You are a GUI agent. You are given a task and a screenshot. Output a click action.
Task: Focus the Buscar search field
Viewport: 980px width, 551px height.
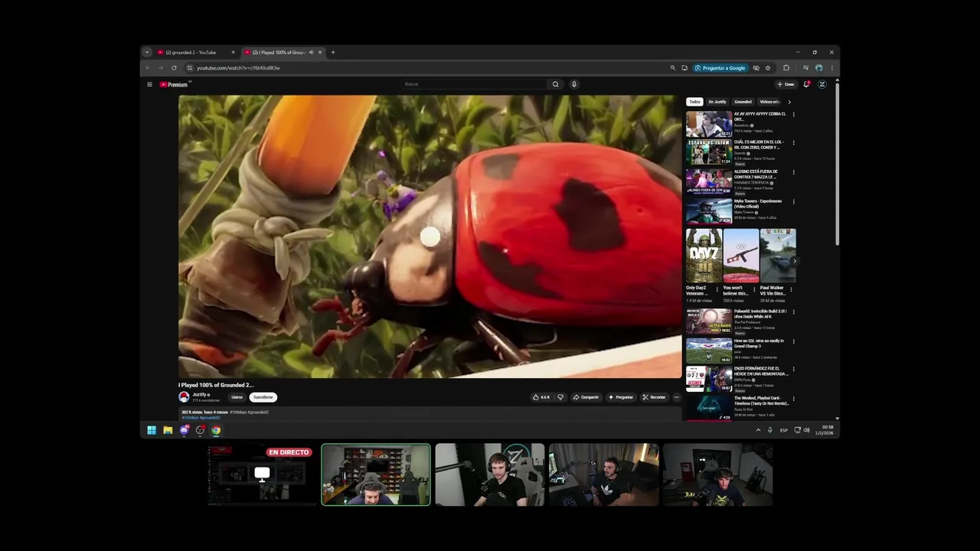pos(472,84)
